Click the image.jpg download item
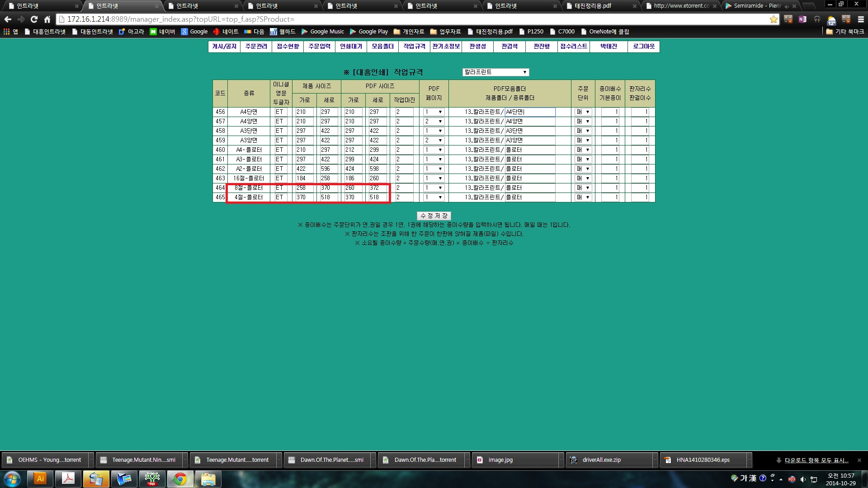868x488 pixels. tap(500, 460)
